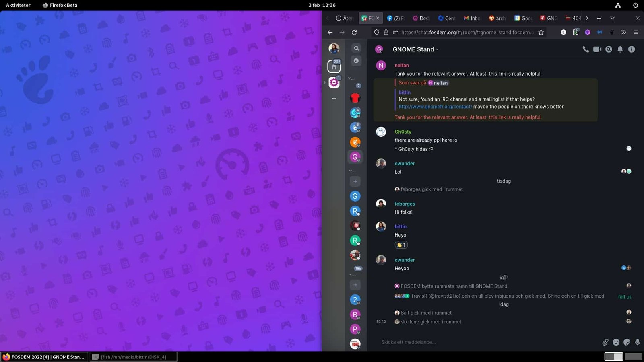Record a voice message with microphone icon
Screen dimensions: 644x362
(638, 342)
